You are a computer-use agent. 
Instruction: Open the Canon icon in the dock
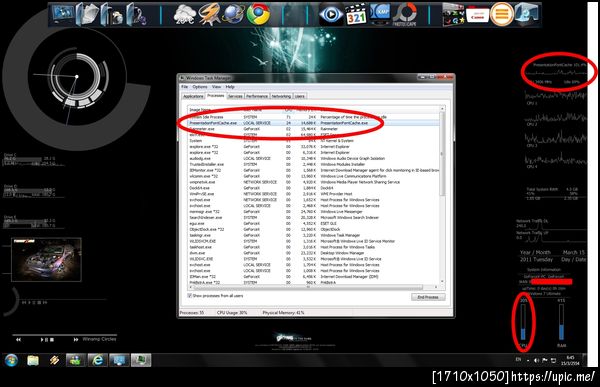477,15
